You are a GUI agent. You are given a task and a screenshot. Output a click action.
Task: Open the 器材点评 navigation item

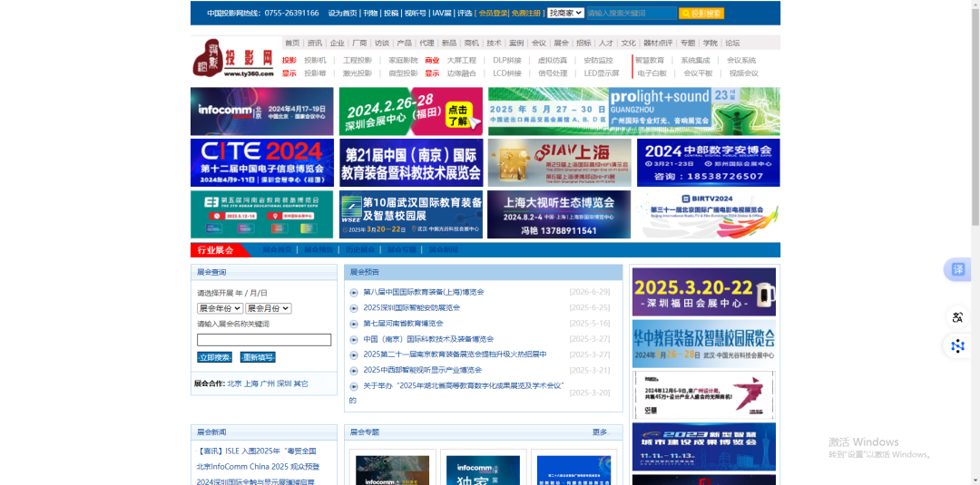coord(658,44)
